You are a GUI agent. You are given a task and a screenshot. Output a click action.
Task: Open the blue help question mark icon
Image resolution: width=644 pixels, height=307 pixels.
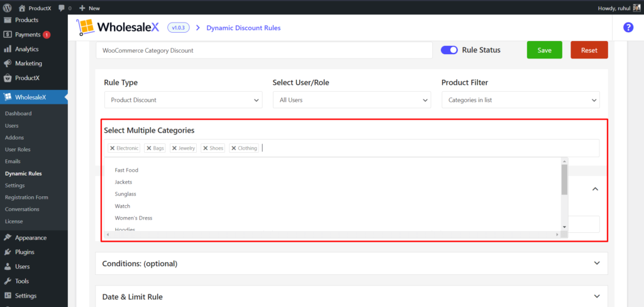(628, 27)
